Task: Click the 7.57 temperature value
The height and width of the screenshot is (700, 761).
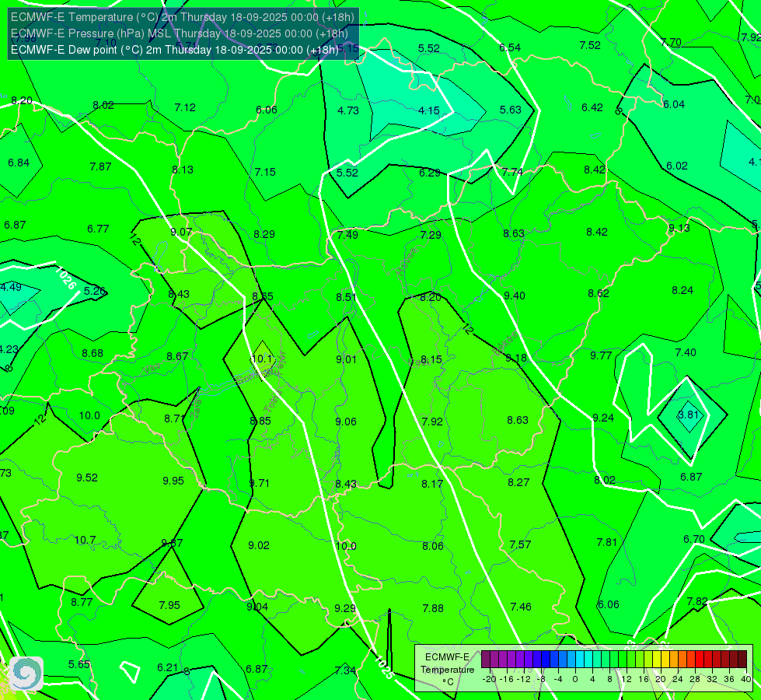Action: pyautogui.click(x=520, y=544)
